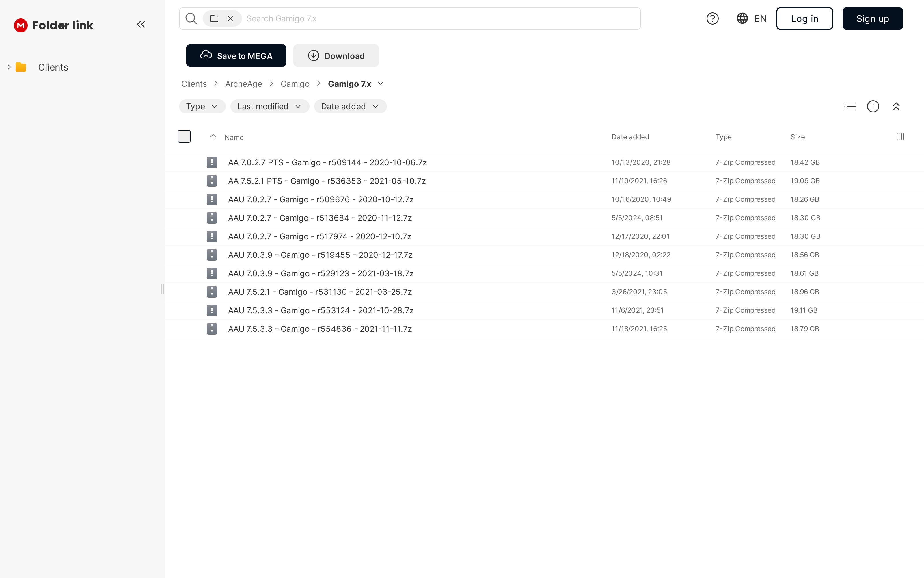
Task: Select file AAU 7.0.2.7 r517974
Action: tap(545, 236)
